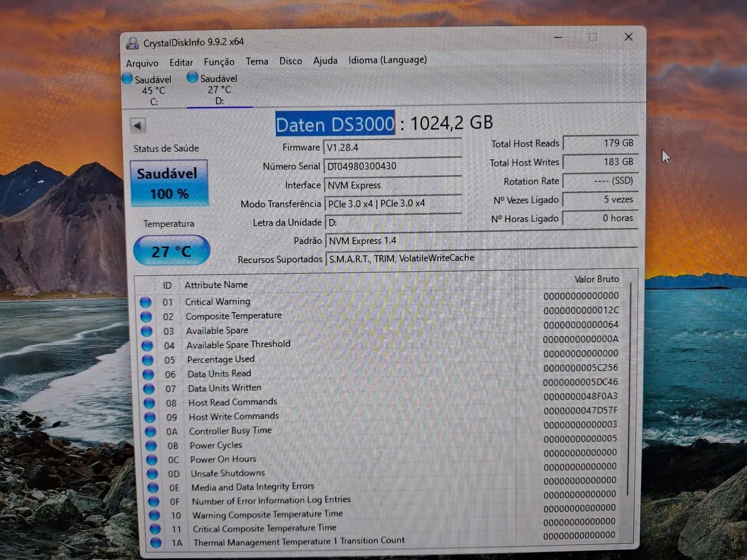
Task: Click the Total Host Reads value 179 GB
Action: click(x=601, y=143)
